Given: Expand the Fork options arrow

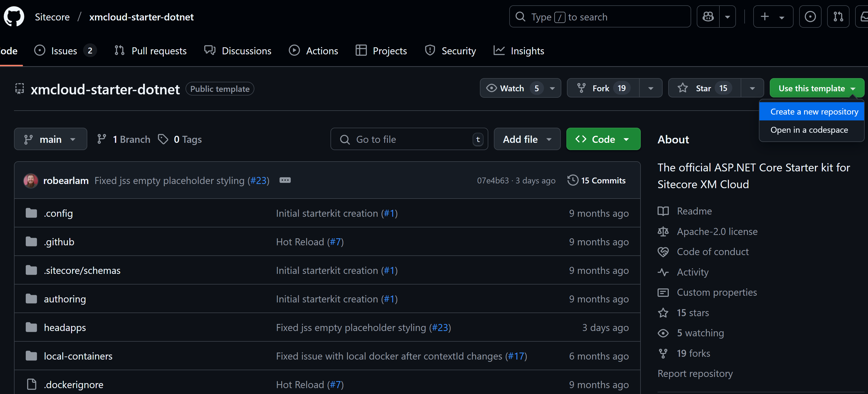Looking at the screenshot, I should (x=651, y=88).
